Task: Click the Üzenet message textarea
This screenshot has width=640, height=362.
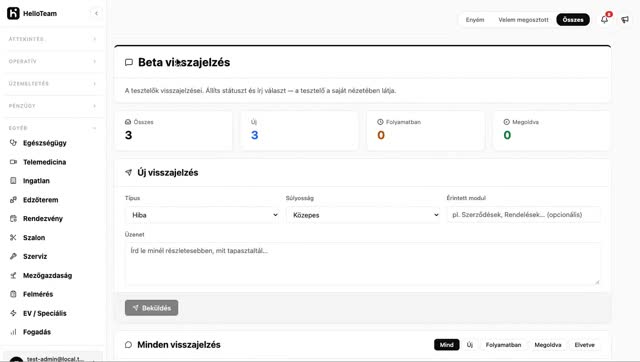Action: pyautogui.click(x=363, y=264)
